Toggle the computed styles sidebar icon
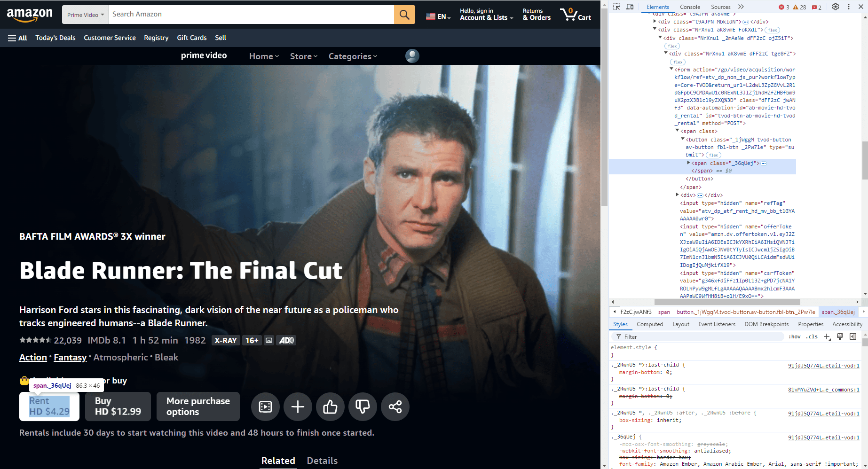This screenshot has width=868, height=469. pos(853,336)
